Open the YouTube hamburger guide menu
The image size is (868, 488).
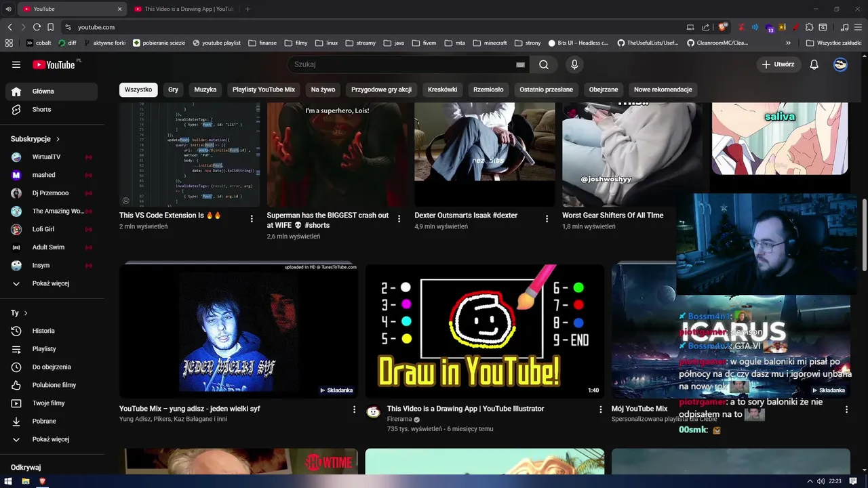coord(16,64)
